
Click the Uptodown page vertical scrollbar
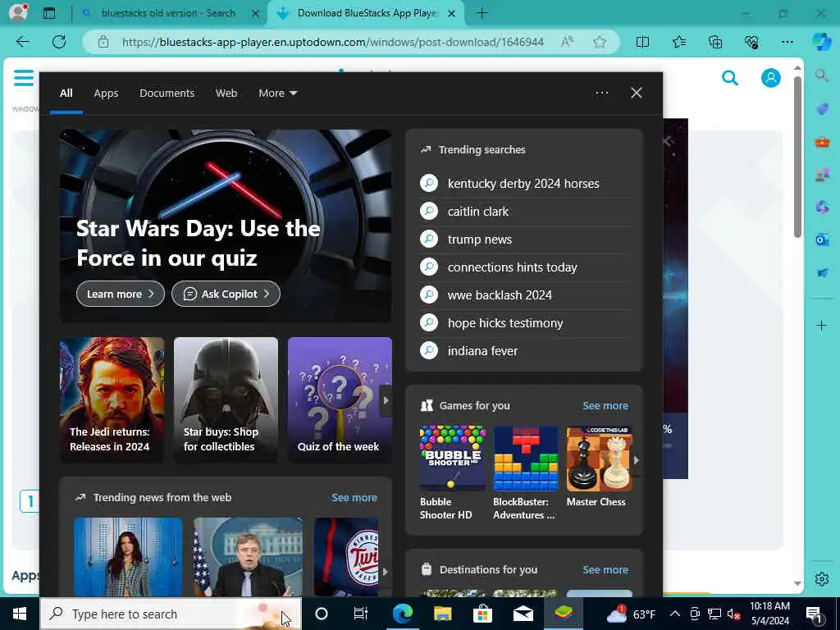[797, 157]
